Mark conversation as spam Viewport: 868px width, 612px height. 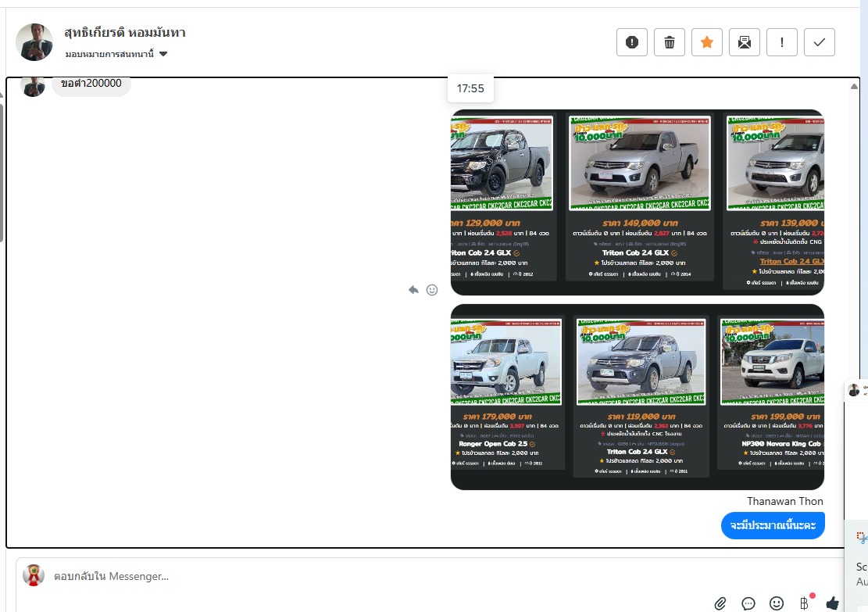click(632, 42)
